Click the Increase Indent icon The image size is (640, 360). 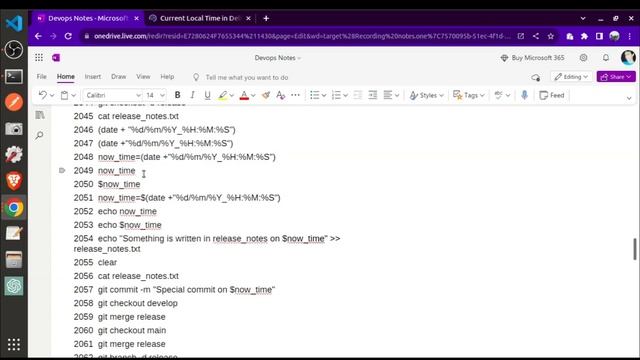point(372,95)
